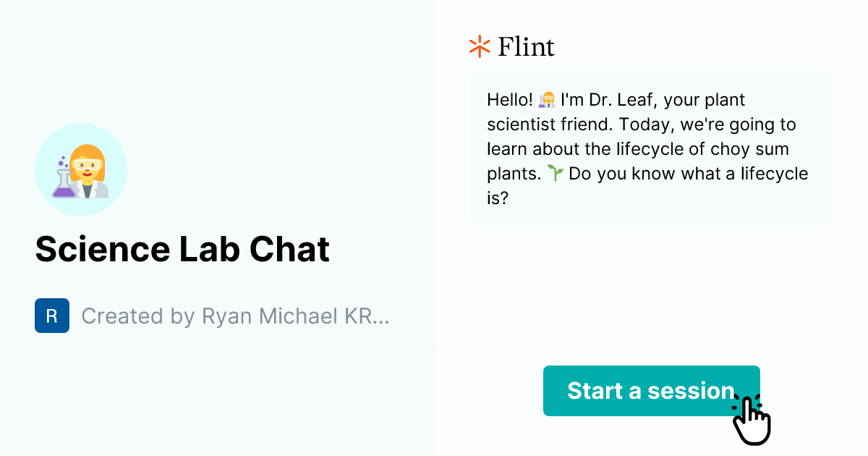Click the Flint wordmark next to the logo
Screen dimensions: 868x456
click(x=525, y=46)
